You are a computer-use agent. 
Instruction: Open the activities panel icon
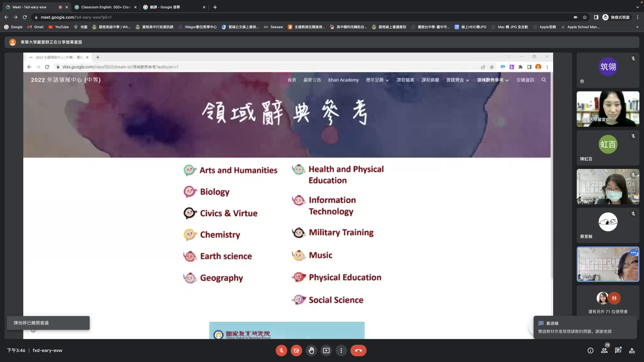tap(632, 350)
